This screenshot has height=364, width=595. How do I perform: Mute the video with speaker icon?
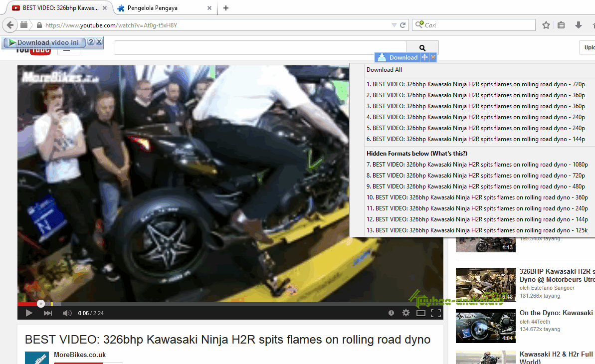67,313
